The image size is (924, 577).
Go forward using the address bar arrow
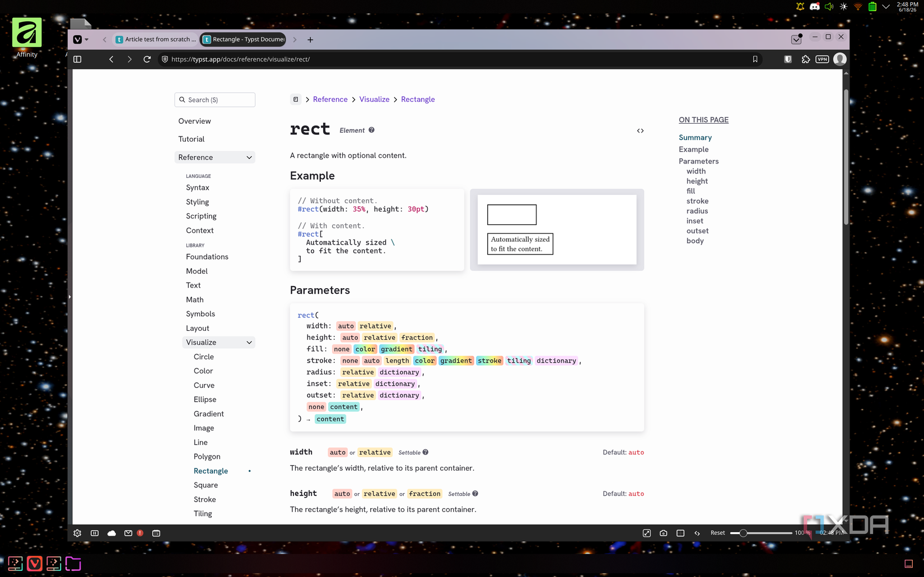[129, 59]
